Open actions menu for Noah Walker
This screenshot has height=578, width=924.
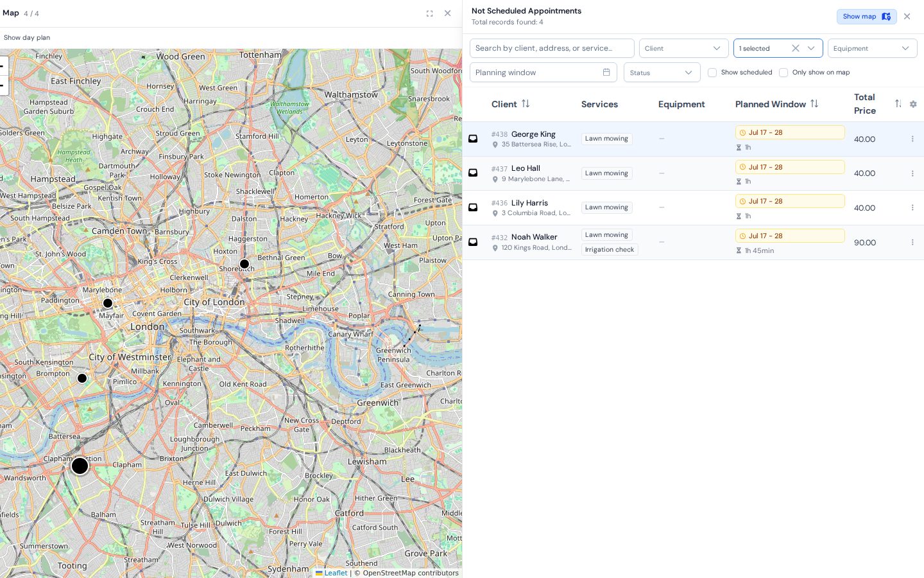[912, 242]
